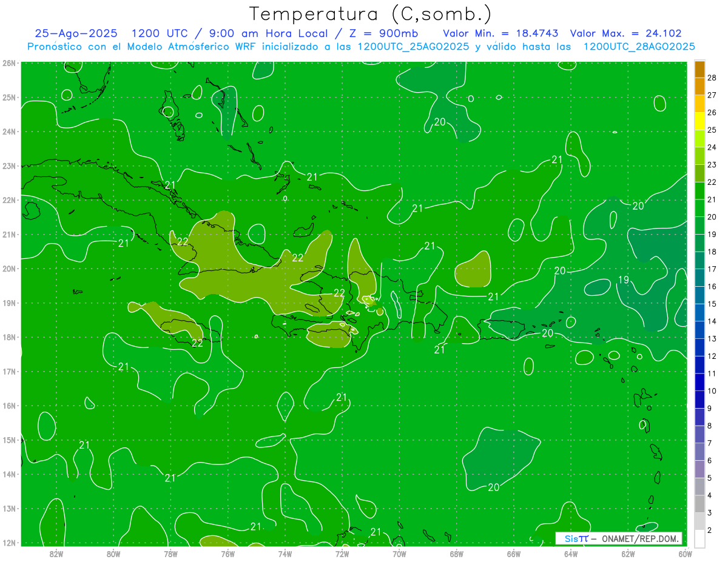Select the pressure level "Z = 900mb"
The width and height of the screenshot is (728, 562).
(x=383, y=33)
